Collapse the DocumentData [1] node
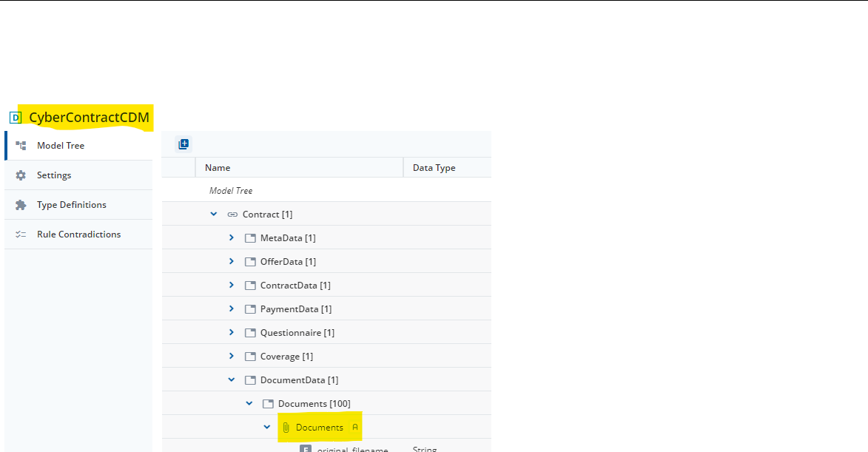The image size is (868, 452). tap(232, 380)
